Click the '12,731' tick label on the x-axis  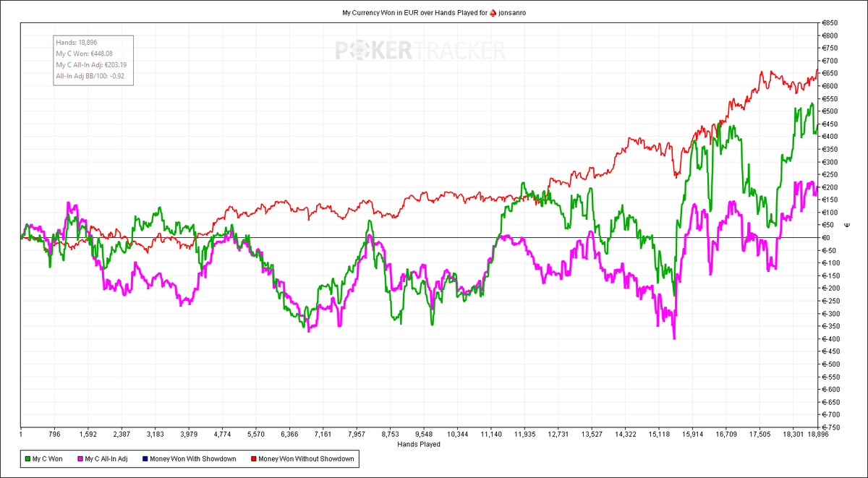click(558, 435)
